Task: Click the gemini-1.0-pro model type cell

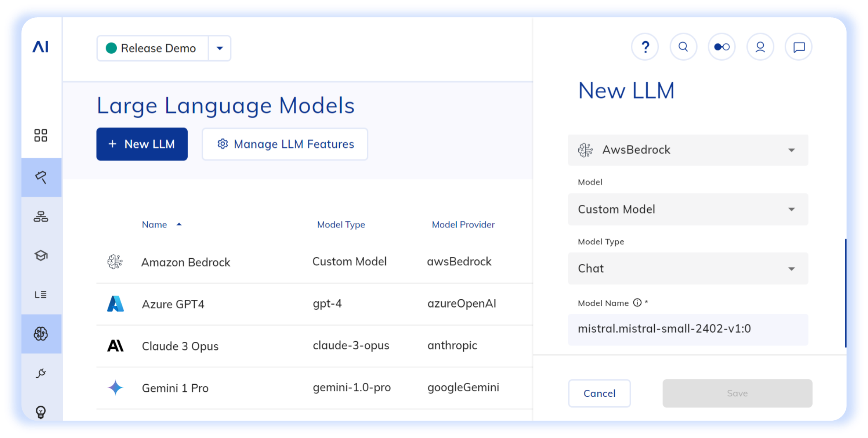Action: 352,388
